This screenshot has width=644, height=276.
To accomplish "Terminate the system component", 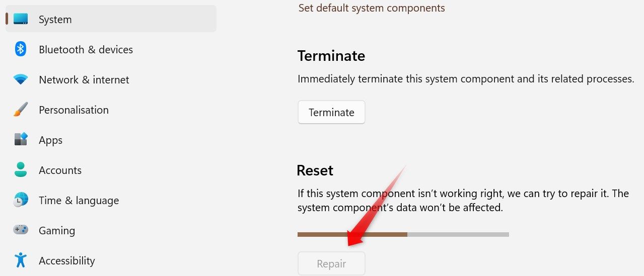I will [331, 112].
